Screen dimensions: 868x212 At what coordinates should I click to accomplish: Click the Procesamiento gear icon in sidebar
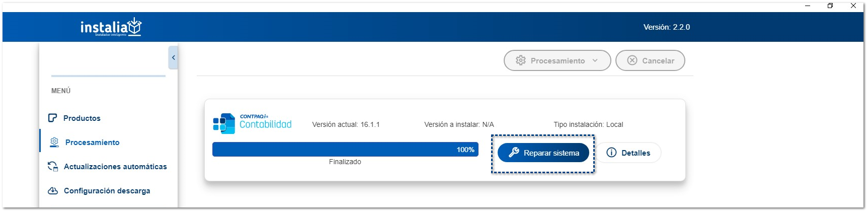54,143
